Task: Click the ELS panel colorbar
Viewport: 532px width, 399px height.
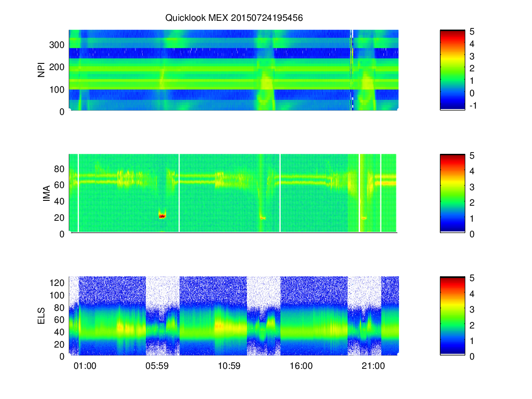Action: point(452,315)
